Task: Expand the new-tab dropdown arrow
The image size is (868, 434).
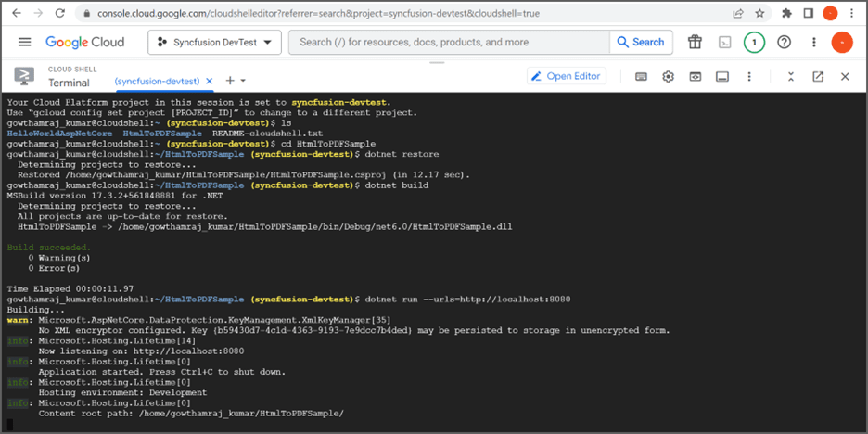Action: 242,81
